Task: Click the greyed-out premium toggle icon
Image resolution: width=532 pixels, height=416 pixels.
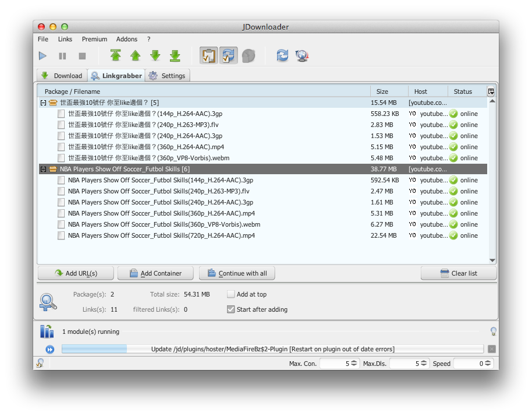Action: (x=249, y=56)
